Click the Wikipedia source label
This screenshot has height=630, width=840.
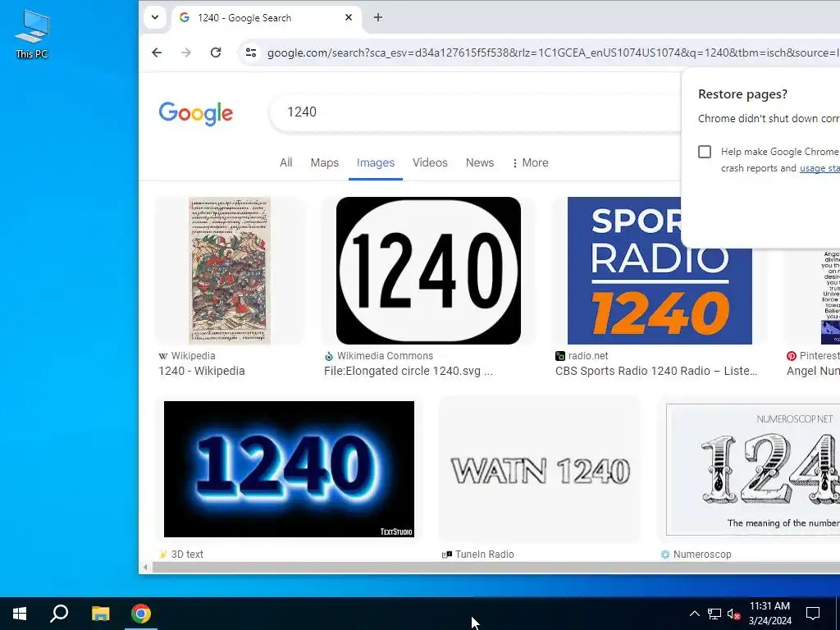pos(193,356)
